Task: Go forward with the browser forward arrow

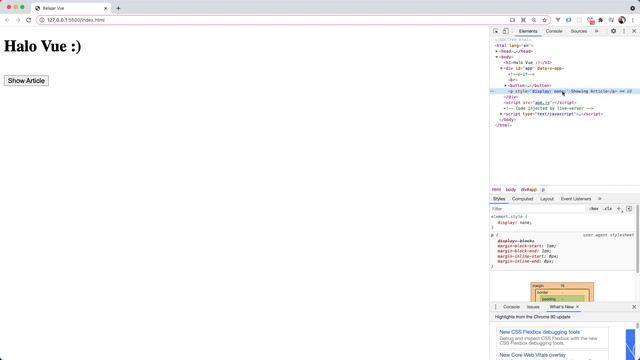Action: 18,20
